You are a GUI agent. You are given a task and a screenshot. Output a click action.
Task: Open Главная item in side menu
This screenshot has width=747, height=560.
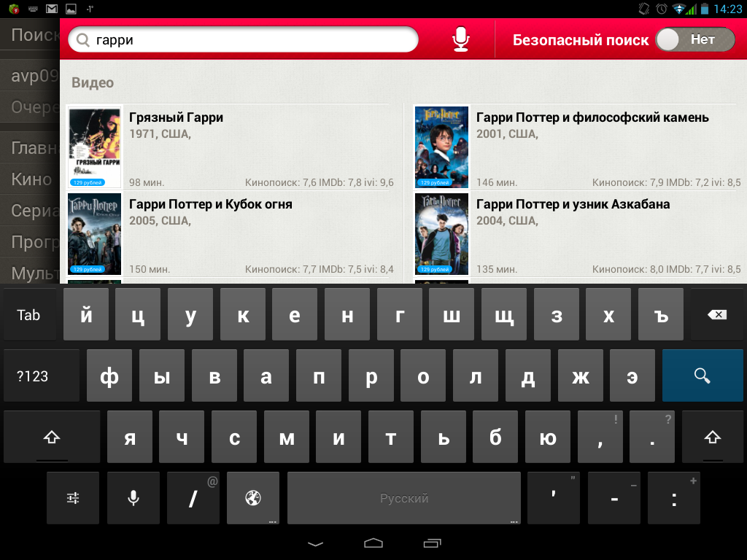pos(34,148)
